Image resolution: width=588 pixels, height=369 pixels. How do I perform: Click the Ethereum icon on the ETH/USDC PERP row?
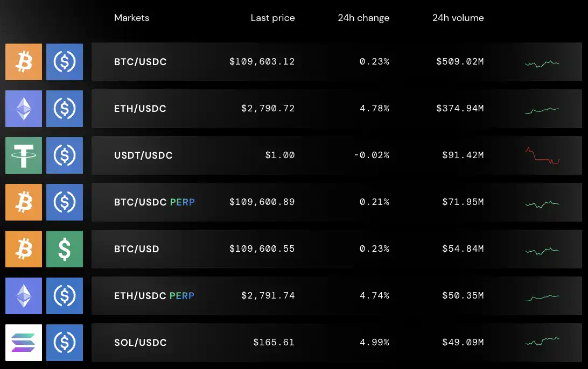tap(23, 296)
